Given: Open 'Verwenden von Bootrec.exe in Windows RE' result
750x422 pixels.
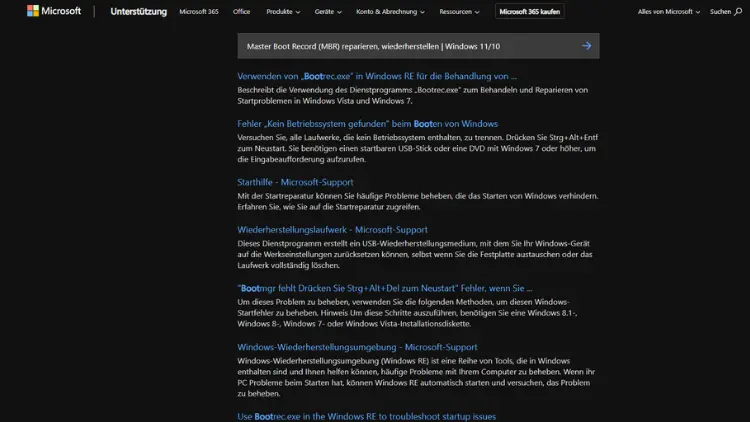Looking at the screenshot, I should tap(377, 76).
